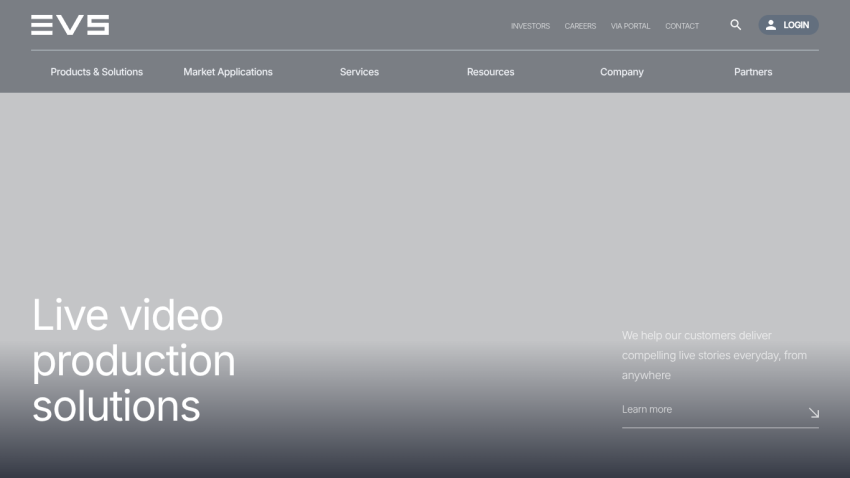Screen dimensions: 850x478
Task: Select the Services menu item
Action: pos(359,72)
